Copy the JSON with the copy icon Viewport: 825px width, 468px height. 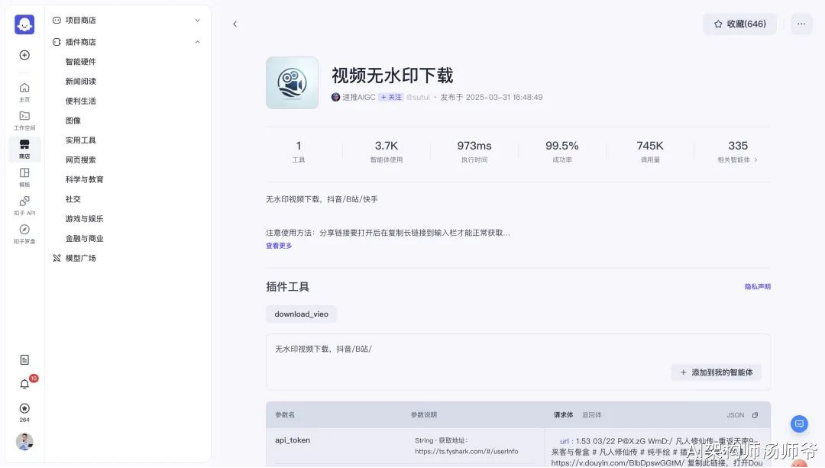point(754,415)
